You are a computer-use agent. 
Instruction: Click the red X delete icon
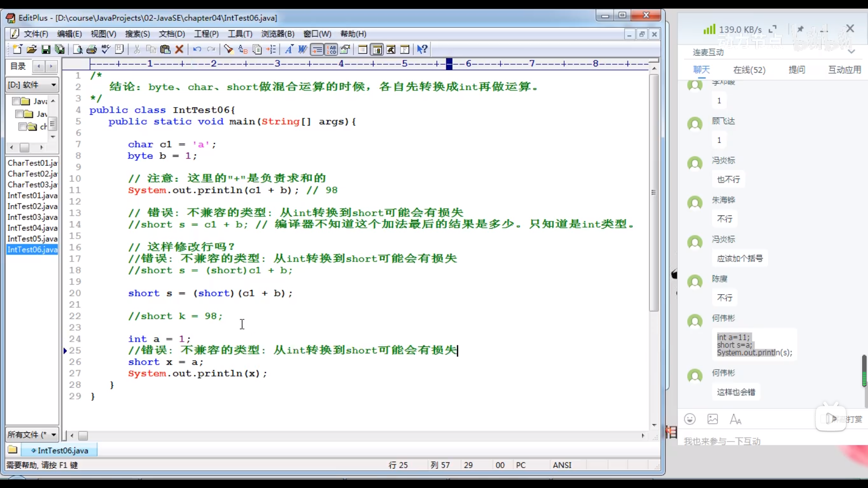click(179, 49)
